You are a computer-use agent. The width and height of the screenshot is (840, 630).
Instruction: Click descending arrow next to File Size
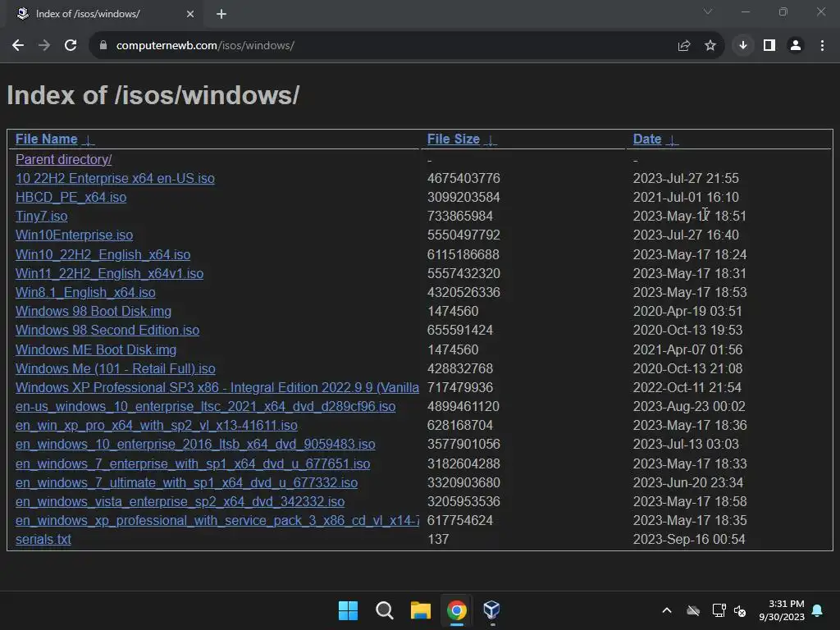(491, 140)
